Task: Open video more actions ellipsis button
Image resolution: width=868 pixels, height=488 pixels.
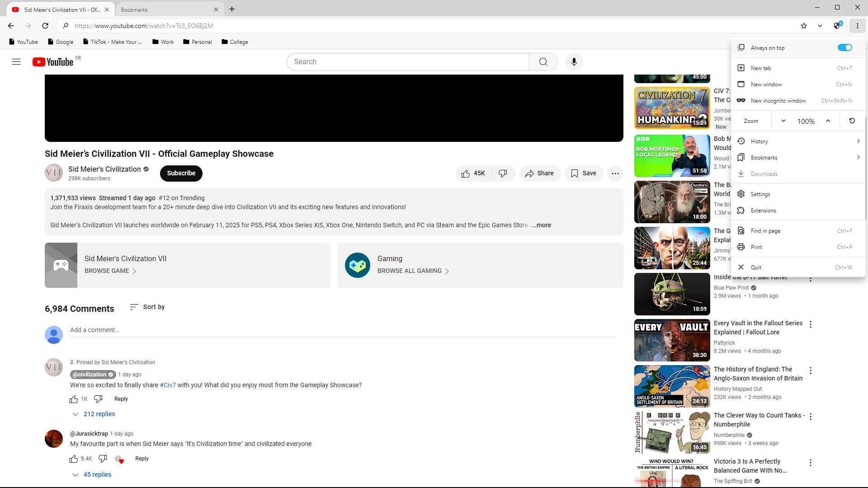Action: (x=615, y=174)
